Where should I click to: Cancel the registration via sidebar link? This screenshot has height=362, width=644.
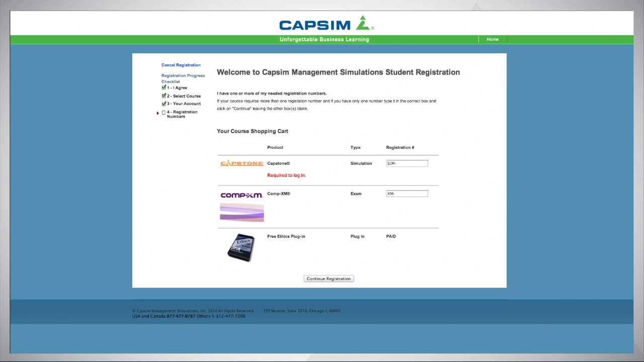click(181, 65)
